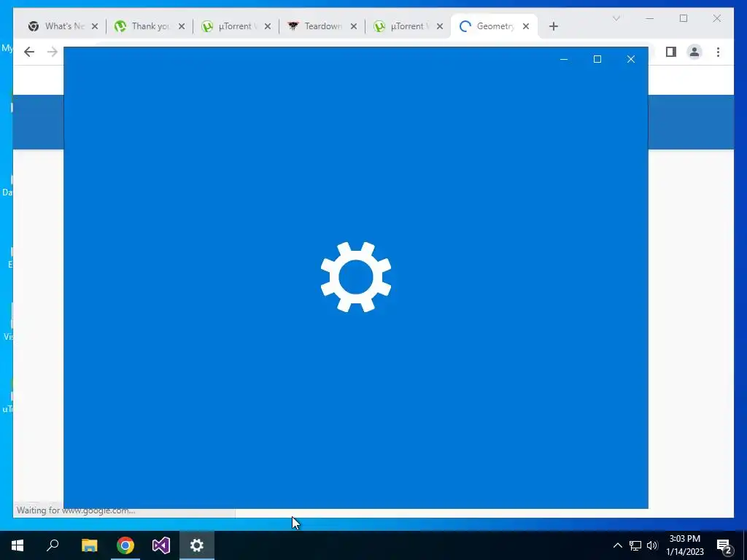Open the Windows Start menu
Viewport: 747px width, 560px height.
18,545
